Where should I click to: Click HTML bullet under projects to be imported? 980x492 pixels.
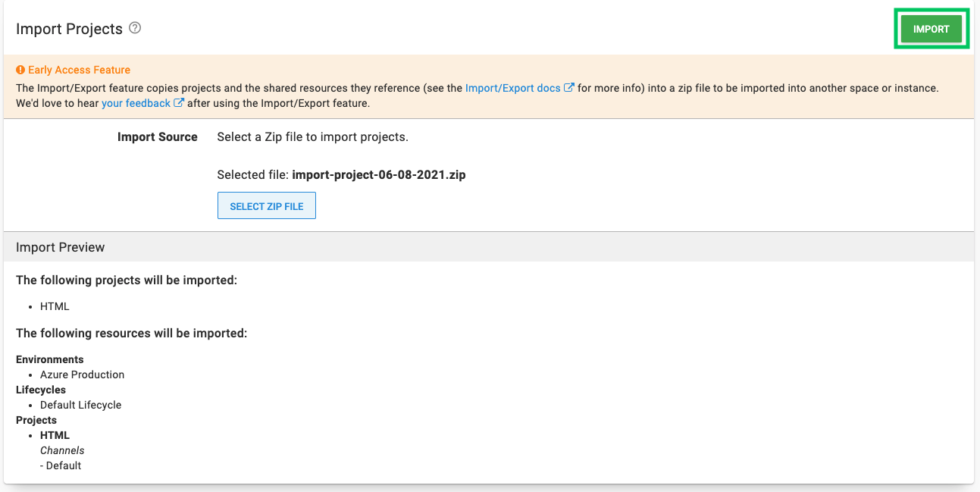(x=55, y=306)
